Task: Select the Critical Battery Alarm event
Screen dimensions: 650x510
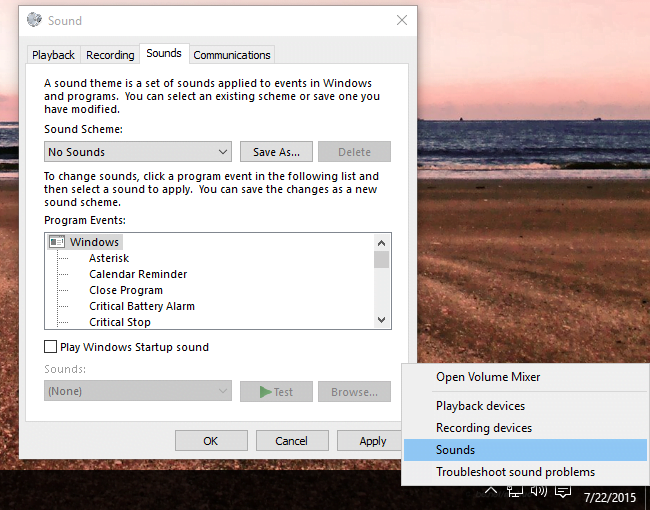Action: tap(142, 306)
